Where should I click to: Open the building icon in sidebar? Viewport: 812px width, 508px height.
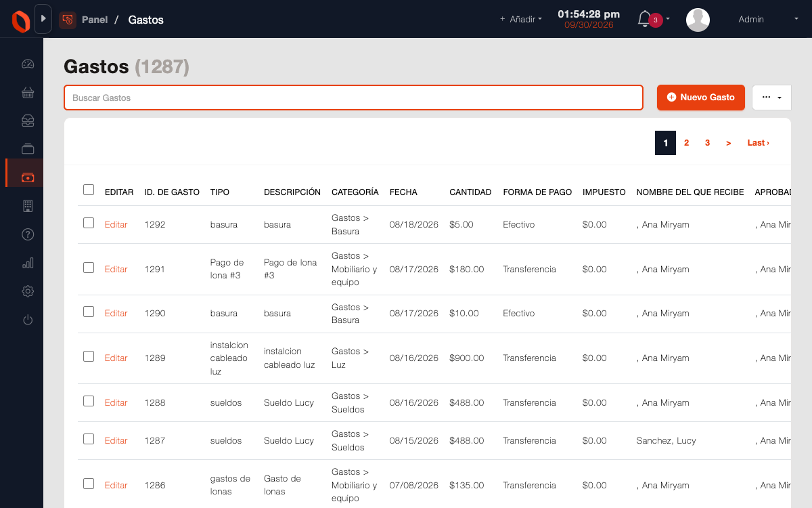click(x=28, y=206)
